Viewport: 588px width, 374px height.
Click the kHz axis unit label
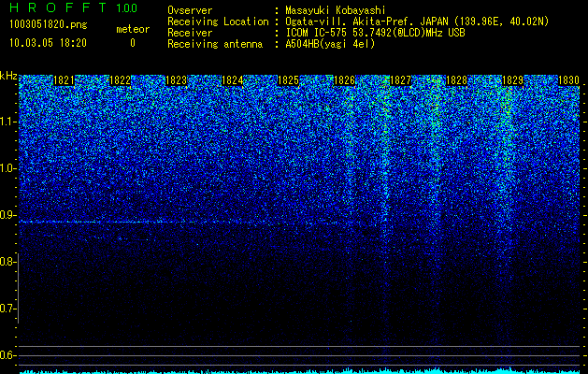click(x=8, y=76)
